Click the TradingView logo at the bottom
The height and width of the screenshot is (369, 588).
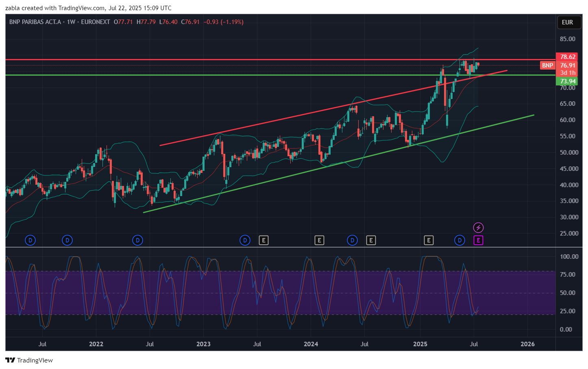(29, 360)
